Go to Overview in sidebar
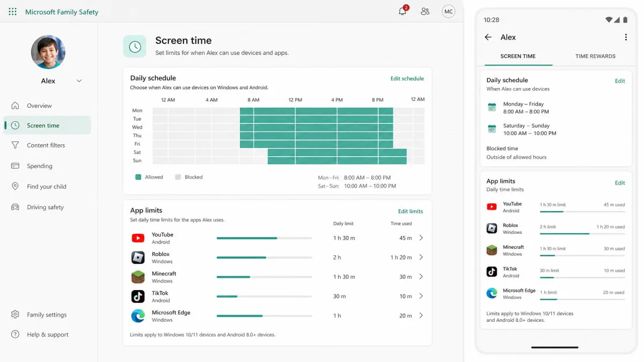Image resolution: width=644 pixels, height=362 pixels. coord(47,106)
